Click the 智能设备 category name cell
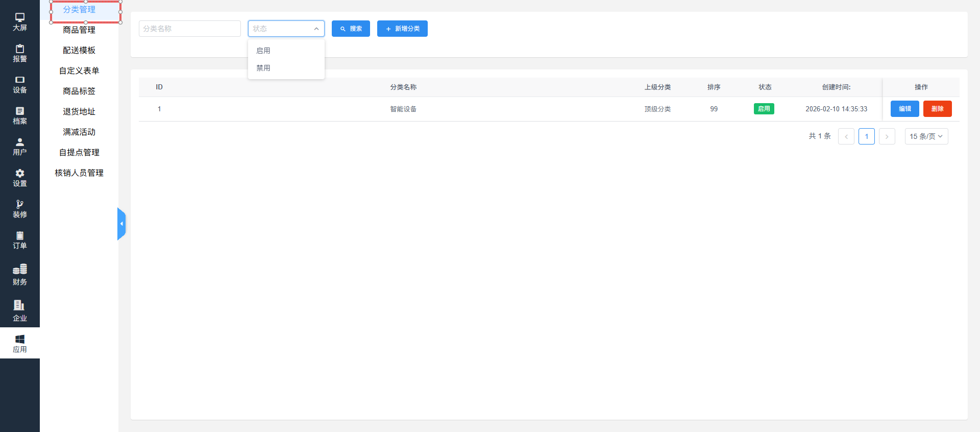 coord(403,109)
